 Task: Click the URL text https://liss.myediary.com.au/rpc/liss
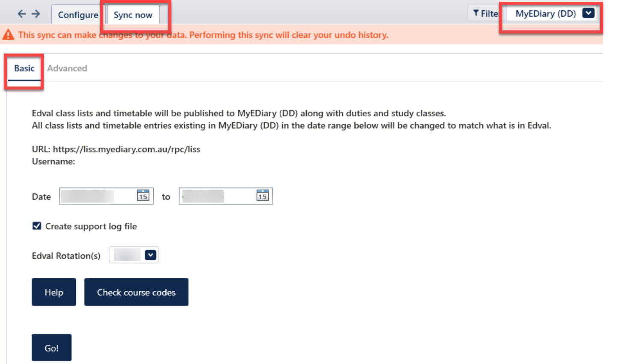pos(126,149)
